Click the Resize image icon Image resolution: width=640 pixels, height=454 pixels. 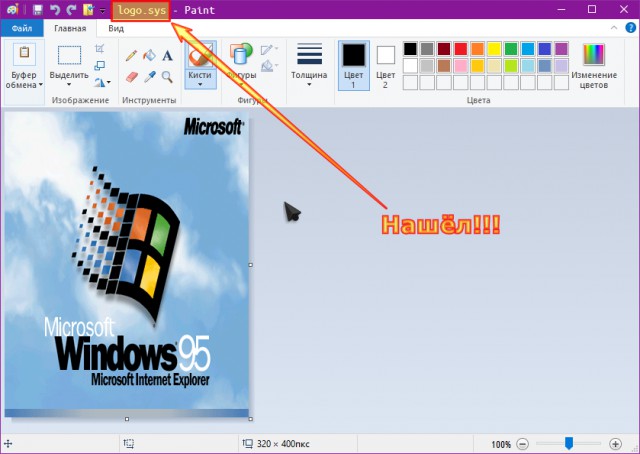(x=100, y=65)
